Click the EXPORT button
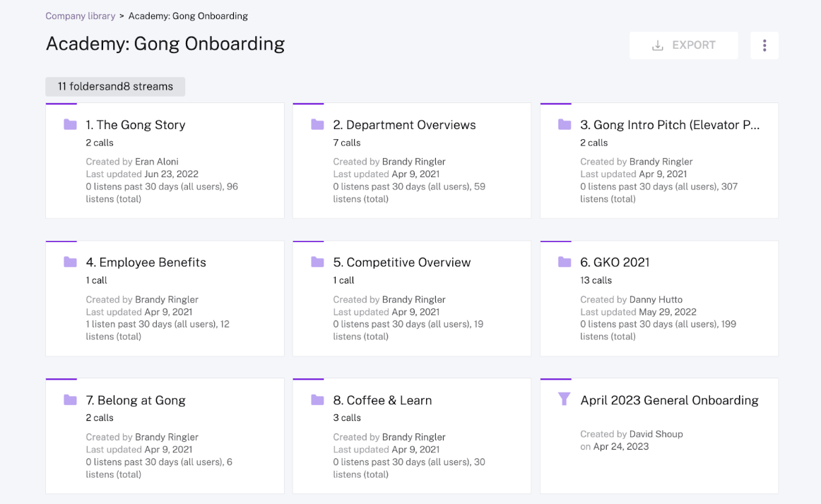The width and height of the screenshot is (821, 504). tap(684, 46)
